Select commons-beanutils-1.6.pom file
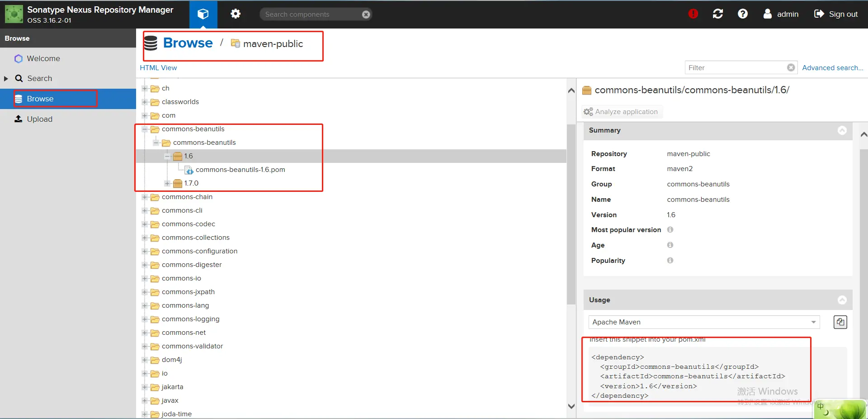The width and height of the screenshot is (868, 419). pos(240,170)
